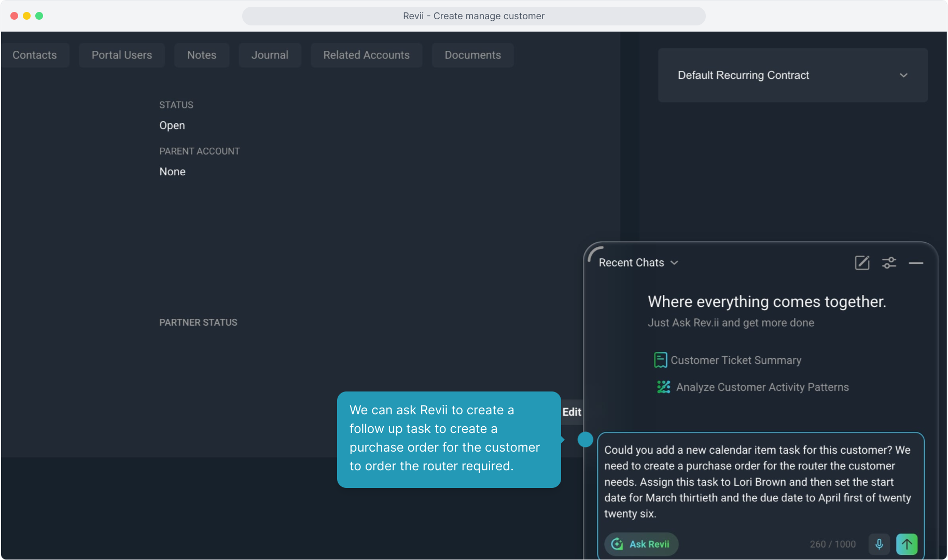Open chat settings sliders icon
Image resolution: width=948 pixels, height=560 pixels.
889,263
